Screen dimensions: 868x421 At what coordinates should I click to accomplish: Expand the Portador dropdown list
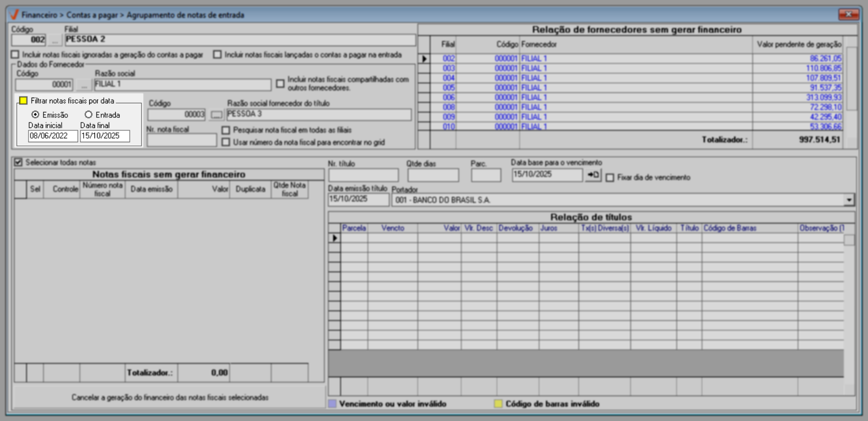click(x=849, y=200)
